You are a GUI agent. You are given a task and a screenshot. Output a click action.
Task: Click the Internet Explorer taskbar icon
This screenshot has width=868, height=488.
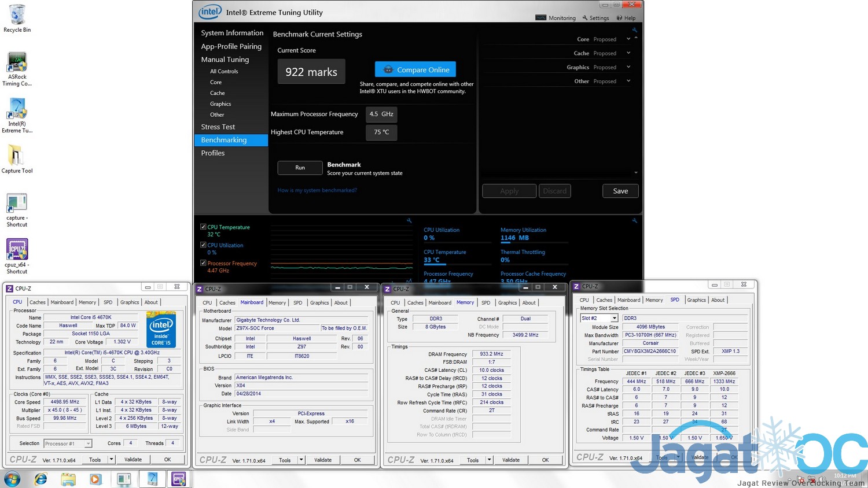tap(41, 479)
